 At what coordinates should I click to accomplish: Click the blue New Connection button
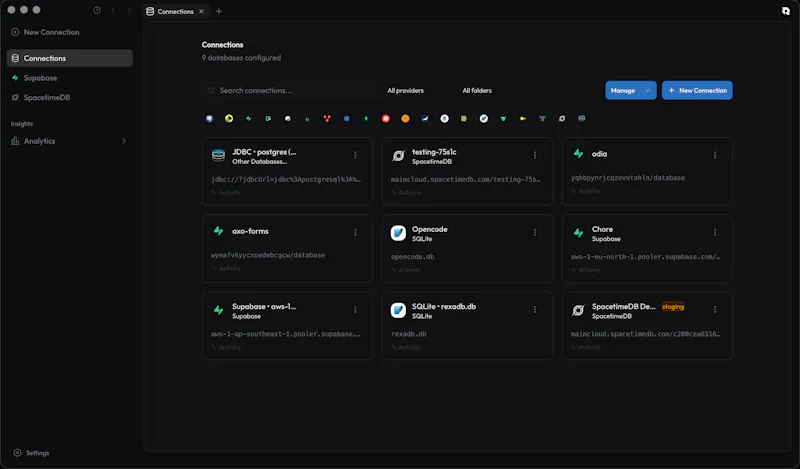coord(697,90)
